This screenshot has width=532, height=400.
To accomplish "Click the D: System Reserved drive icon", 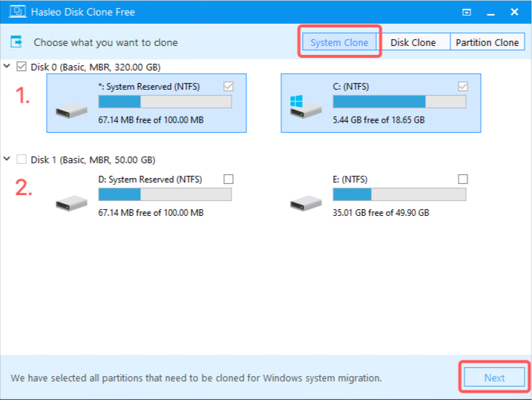I will tap(71, 203).
